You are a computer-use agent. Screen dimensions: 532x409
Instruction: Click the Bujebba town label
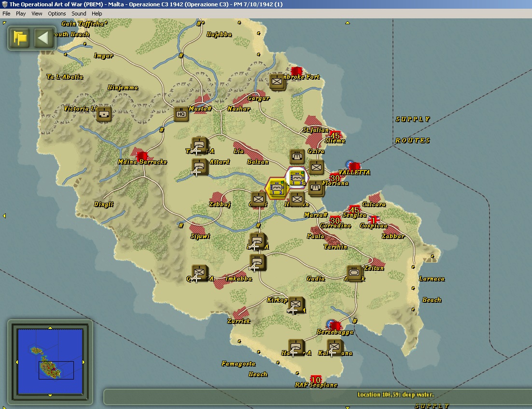(x=219, y=34)
